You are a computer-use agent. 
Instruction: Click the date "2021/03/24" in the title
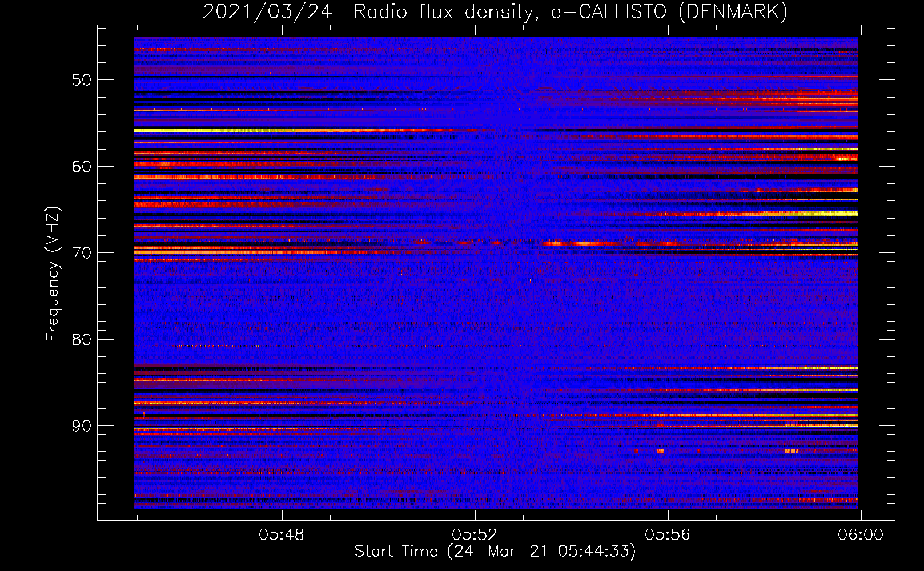(x=267, y=12)
